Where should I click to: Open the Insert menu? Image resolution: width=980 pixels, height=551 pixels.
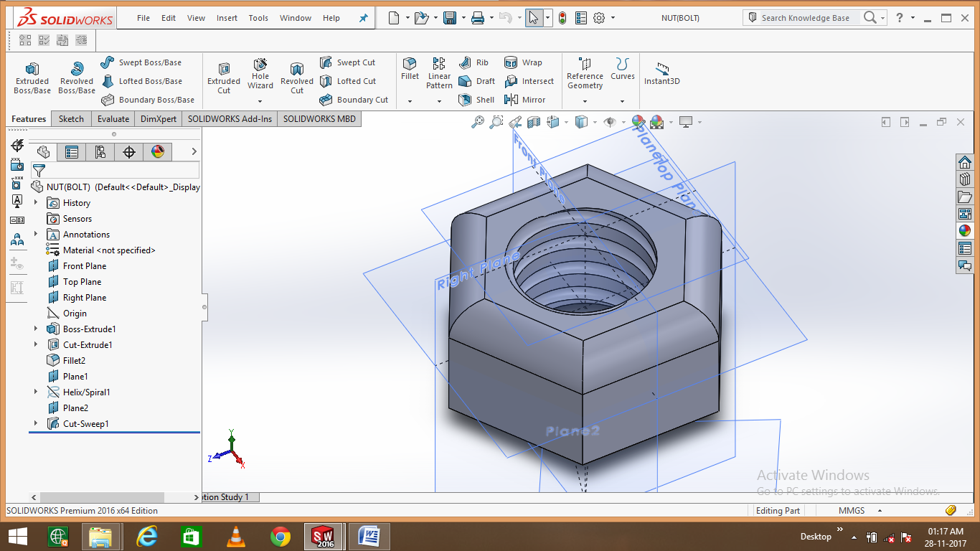(227, 18)
